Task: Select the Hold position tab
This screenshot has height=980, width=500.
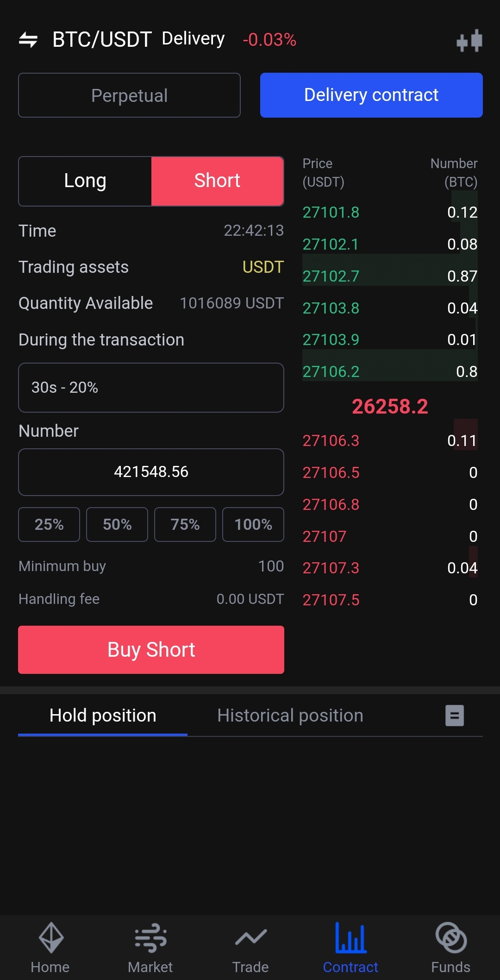Action: coord(103,716)
